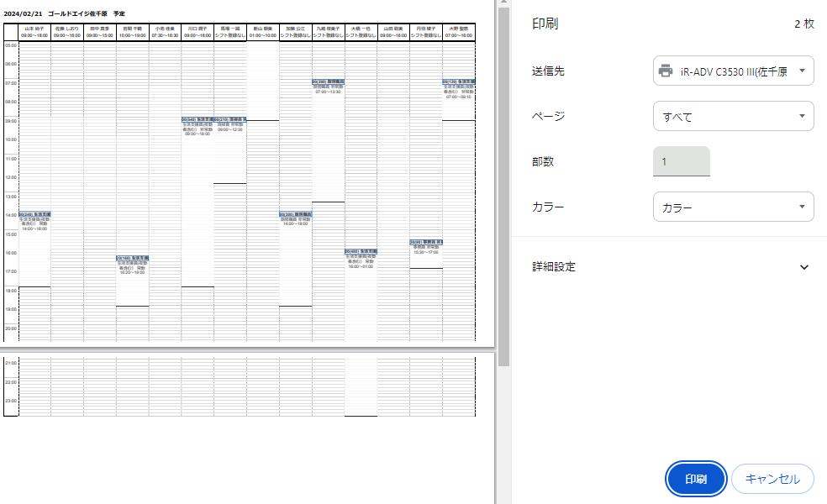Expand the 詳細設定 section chevron
The height and width of the screenshot is (504, 827).
pos(803,267)
